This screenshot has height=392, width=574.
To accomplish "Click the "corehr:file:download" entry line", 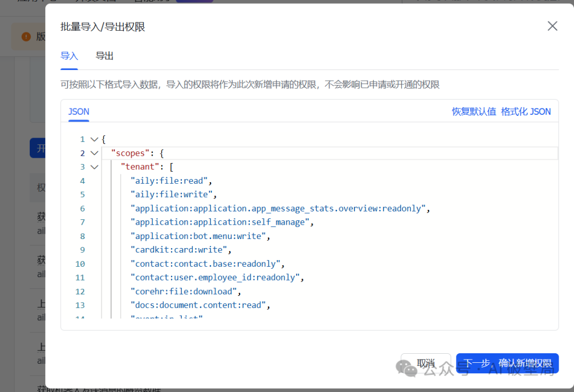I will [186, 292].
